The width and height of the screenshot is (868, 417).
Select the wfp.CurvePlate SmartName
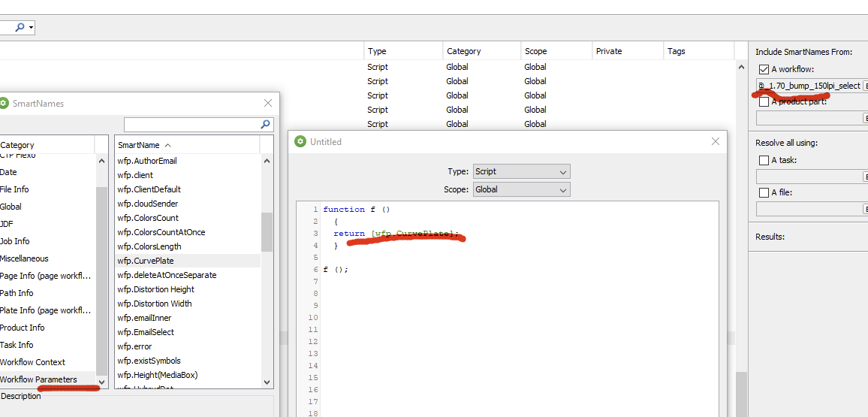188,261
